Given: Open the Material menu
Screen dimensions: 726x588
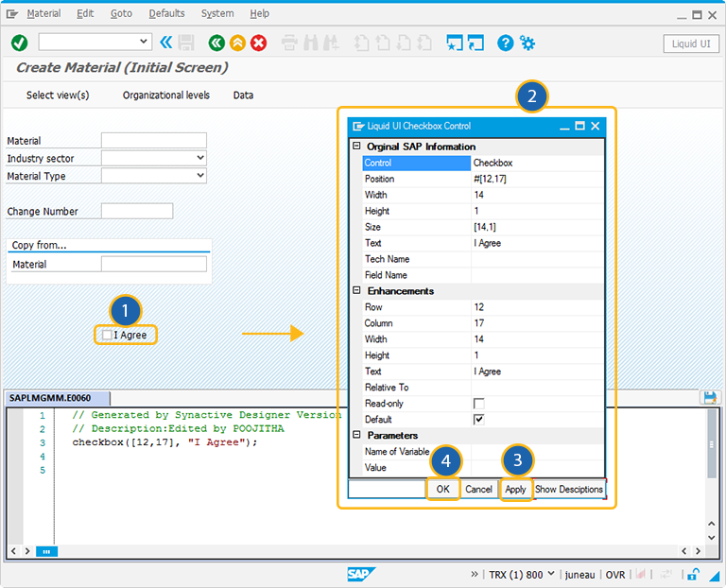Looking at the screenshot, I should click(x=43, y=14).
